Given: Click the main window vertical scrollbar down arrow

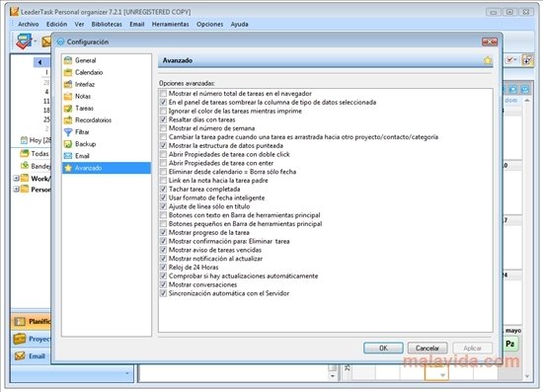Looking at the screenshot, I should click(x=527, y=376).
